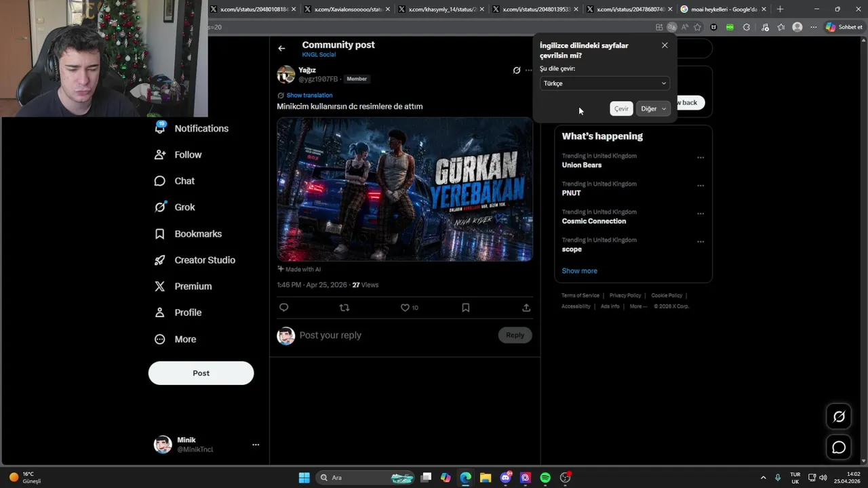The height and width of the screenshot is (488, 868).
Task: Click the white Post button
Action: click(201, 373)
